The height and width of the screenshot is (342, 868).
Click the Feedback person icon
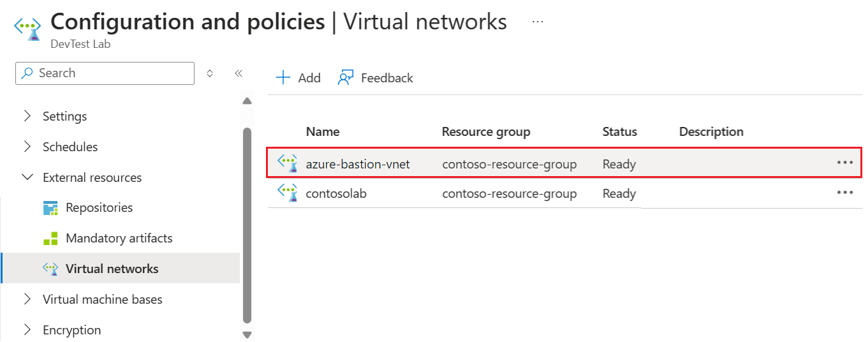coord(346,78)
